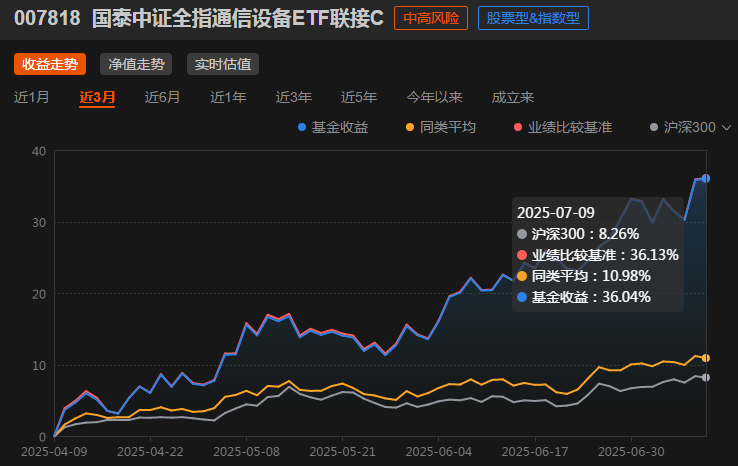Image resolution: width=738 pixels, height=466 pixels.
Task: Click the 股票型&指数型 fund type tag
Action: pos(533,18)
